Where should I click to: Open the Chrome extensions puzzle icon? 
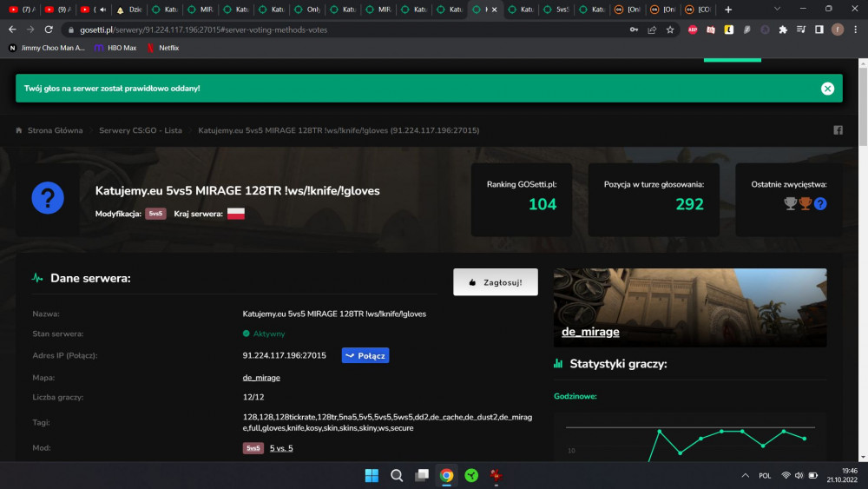783,30
